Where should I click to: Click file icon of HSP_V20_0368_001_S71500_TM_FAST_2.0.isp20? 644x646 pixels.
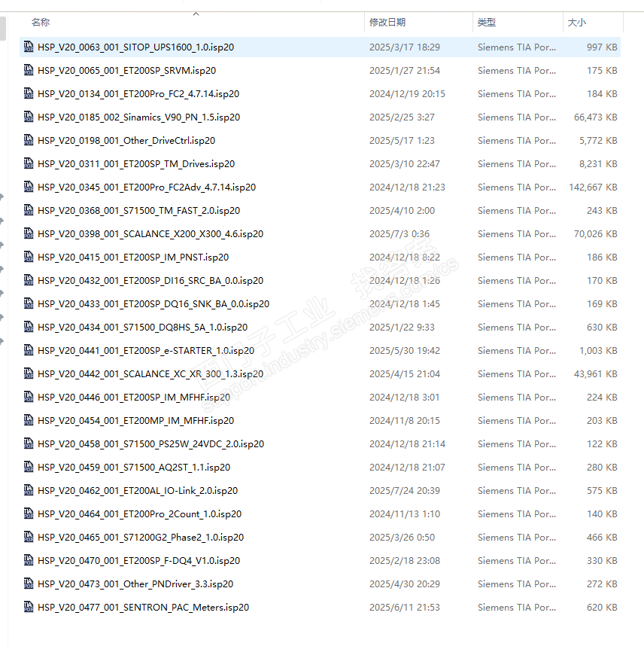[29, 210]
